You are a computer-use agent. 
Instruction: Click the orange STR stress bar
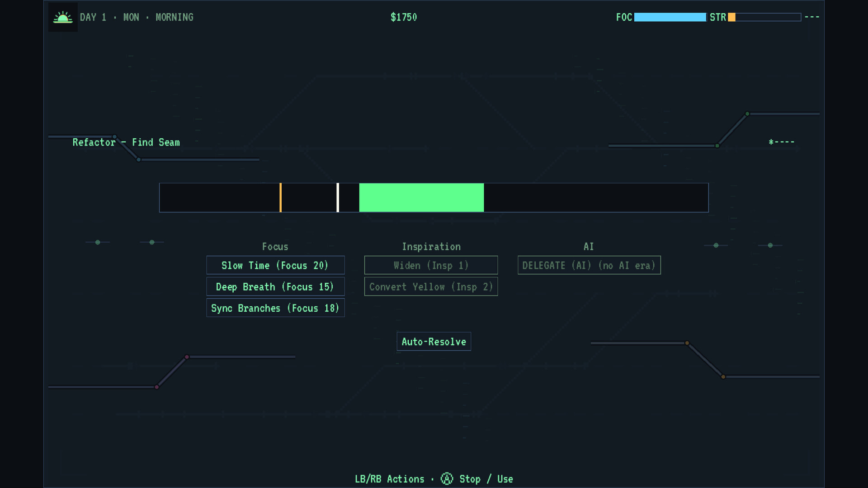coord(764,17)
